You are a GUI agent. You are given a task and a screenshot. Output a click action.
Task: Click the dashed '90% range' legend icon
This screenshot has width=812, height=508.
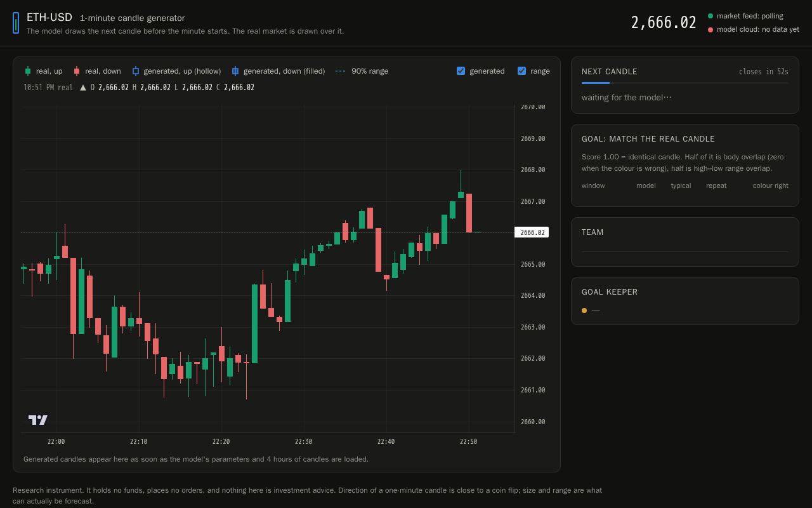pos(340,71)
